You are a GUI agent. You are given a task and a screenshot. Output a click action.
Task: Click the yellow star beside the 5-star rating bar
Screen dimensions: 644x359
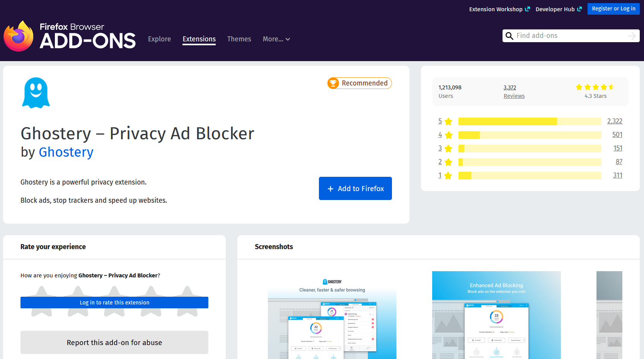448,121
